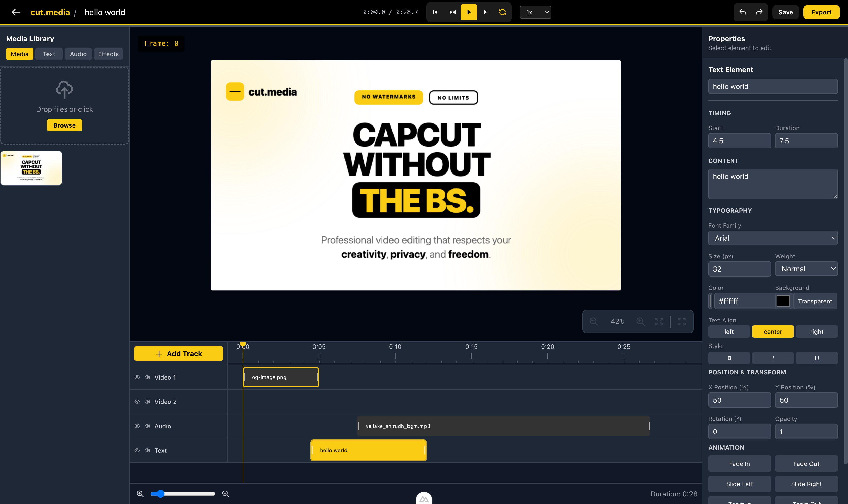Skip to start of the video
The width and height of the screenshot is (848, 504).
435,12
